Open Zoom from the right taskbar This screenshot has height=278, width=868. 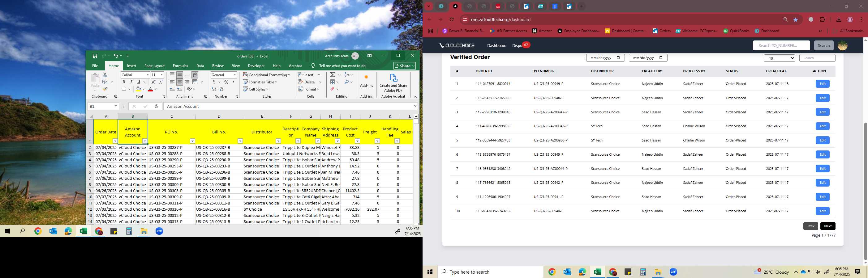tap(673, 272)
